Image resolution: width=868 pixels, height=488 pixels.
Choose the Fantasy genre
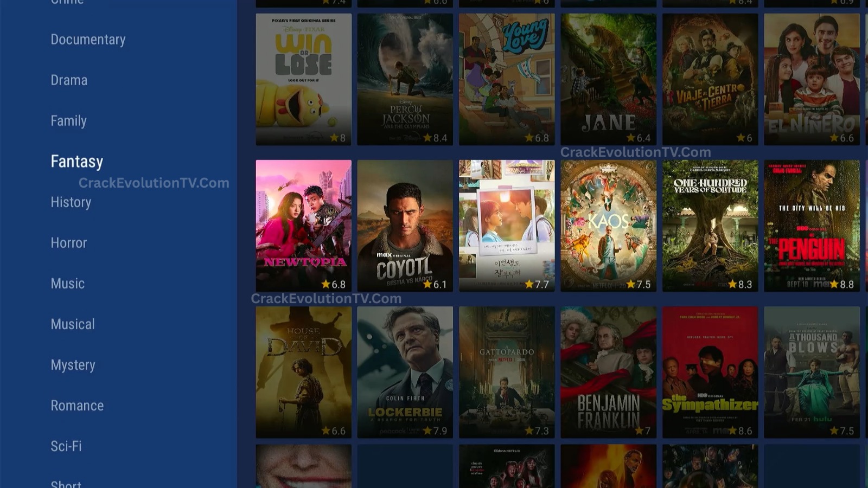pyautogui.click(x=76, y=162)
